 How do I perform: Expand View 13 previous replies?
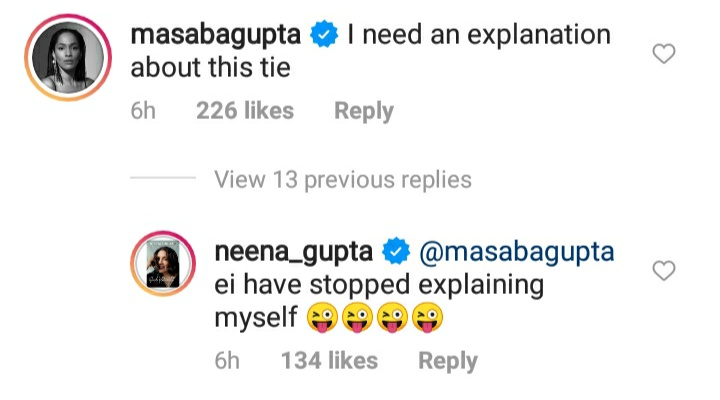[342, 180]
